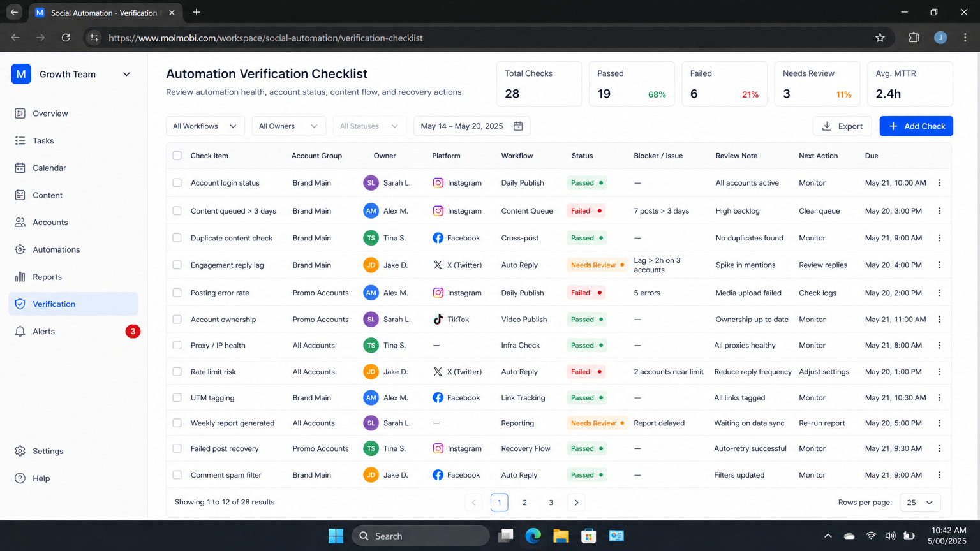Select current page 1 in pagination
The width and height of the screenshot is (980, 551).
point(500,503)
